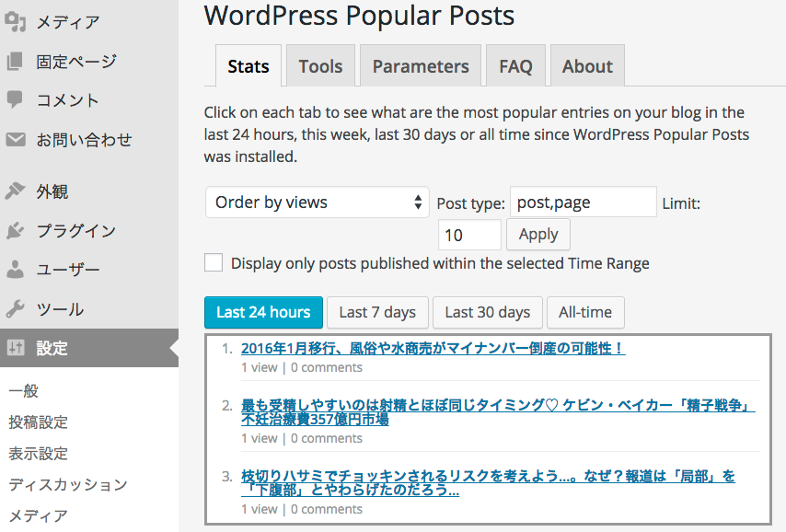The height and width of the screenshot is (532, 786).
Task: Click the Apply button
Action: tap(538, 234)
